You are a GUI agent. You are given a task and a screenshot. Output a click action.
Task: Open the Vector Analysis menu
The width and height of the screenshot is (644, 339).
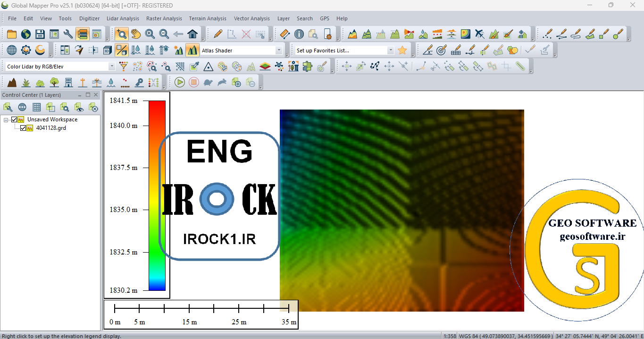[252, 18]
